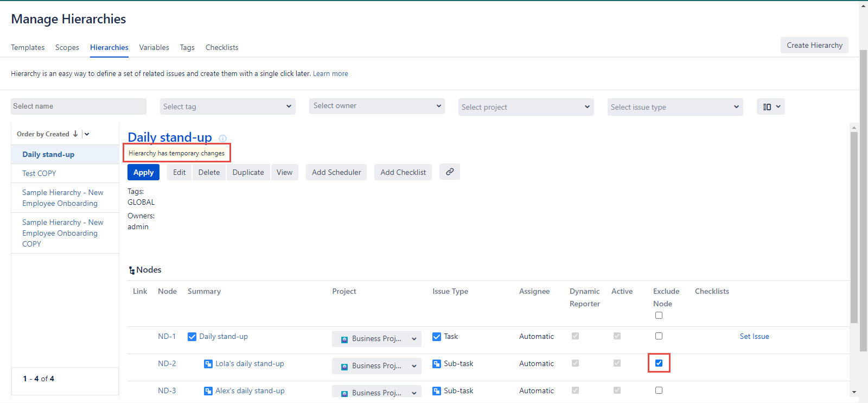Click the Task issue type icon
This screenshot has height=403, width=868.
pyautogui.click(x=437, y=337)
